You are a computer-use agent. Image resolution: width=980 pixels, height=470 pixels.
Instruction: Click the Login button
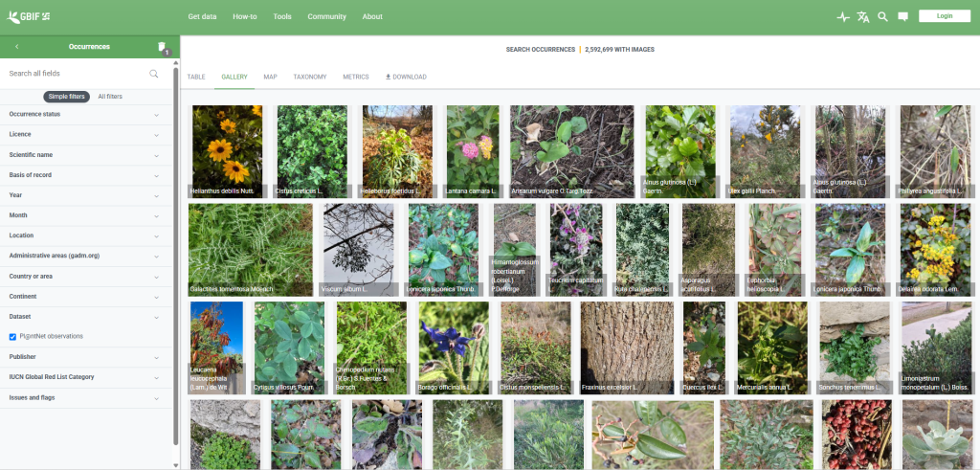[945, 16]
